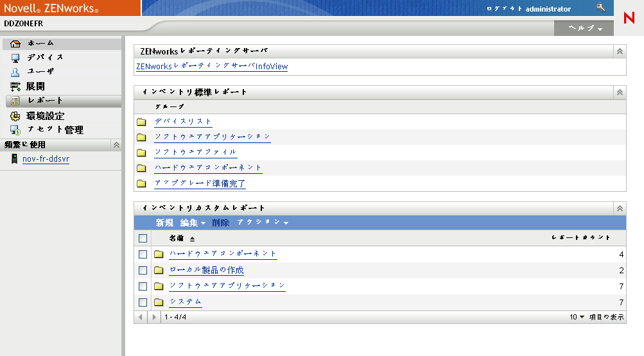Open the 編集 dropdown menu
Viewport: 644px width, 356px height.
(193, 223)
